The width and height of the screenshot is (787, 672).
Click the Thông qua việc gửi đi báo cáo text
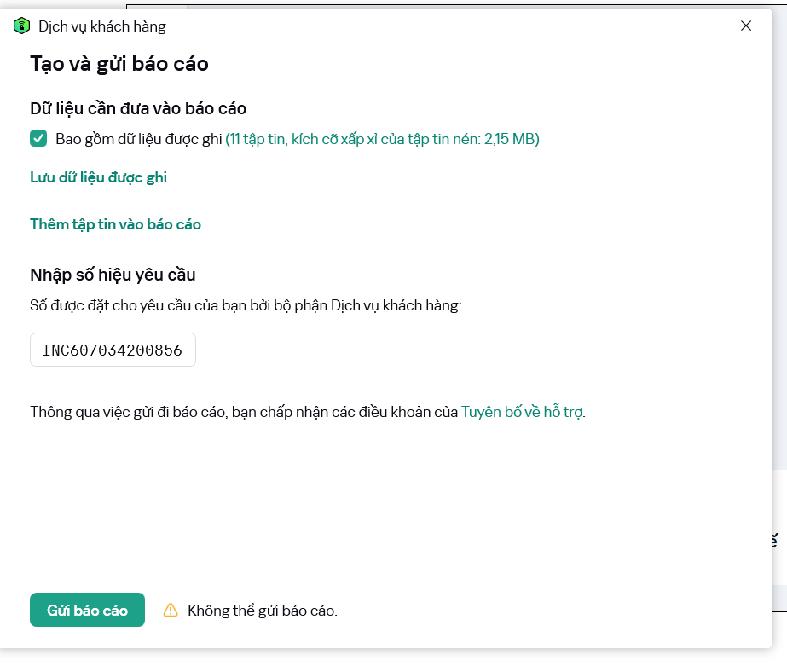coord(243,412)
